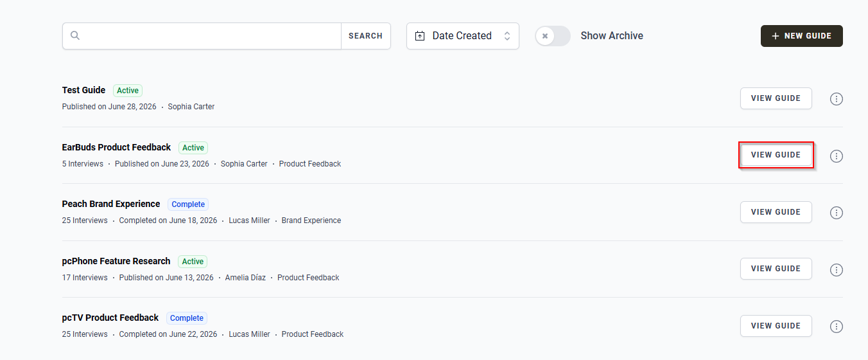868x360 pixels.
Task: View the Peach Brand Experience guide
Action: (x=776, y=212)
